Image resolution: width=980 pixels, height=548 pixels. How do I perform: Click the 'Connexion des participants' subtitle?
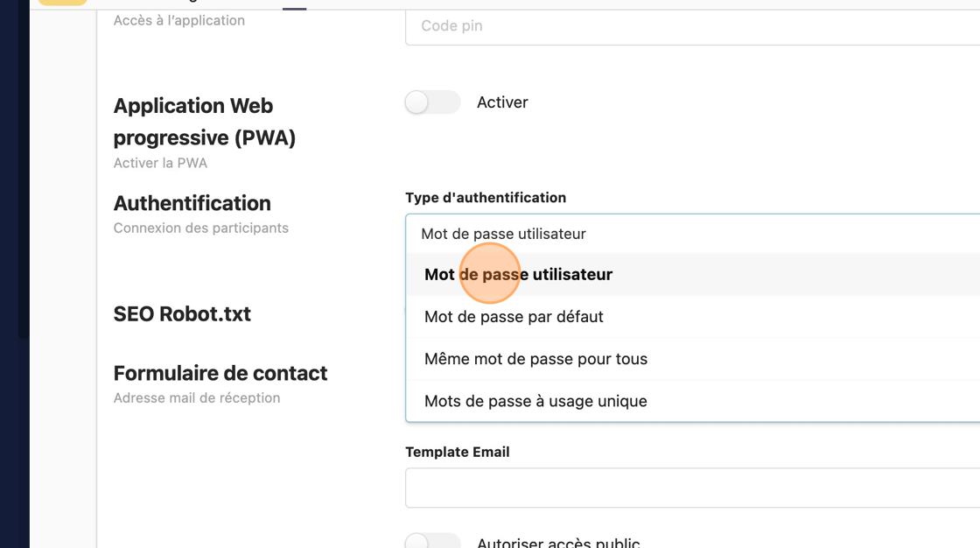pos(200,228)
